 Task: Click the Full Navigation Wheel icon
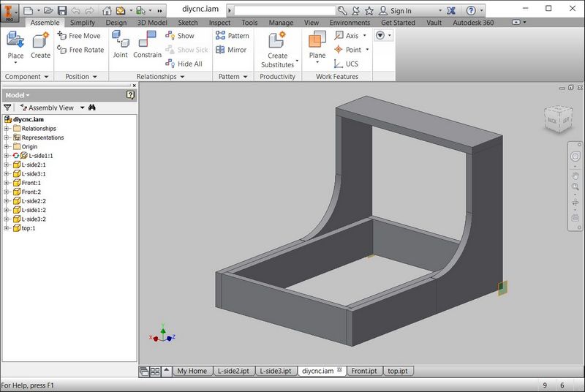575,157
